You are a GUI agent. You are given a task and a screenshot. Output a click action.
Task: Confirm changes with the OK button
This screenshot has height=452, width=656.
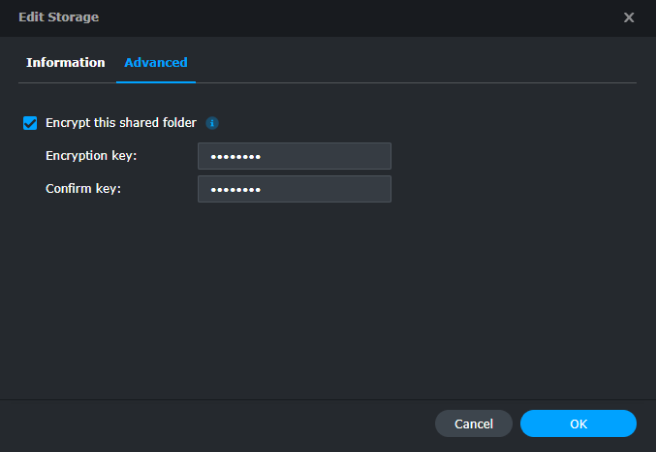tap(578, 424)
